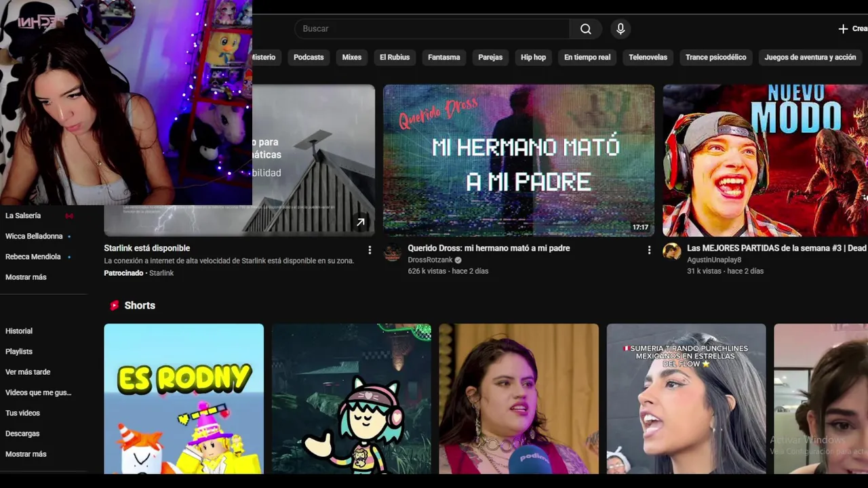Click the search magnifier button
This screenshot has width=868, height=488.
click(586, 28)
